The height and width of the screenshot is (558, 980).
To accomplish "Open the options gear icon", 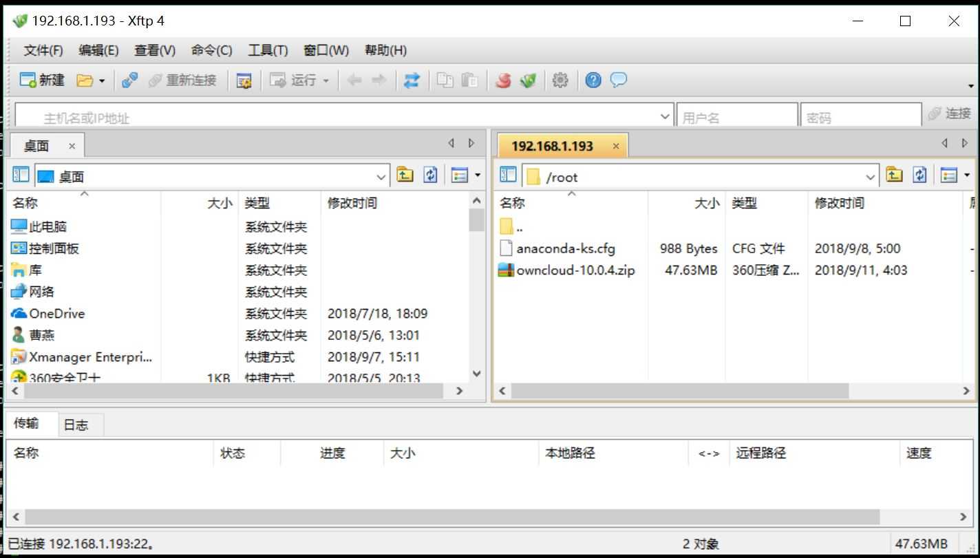I will point(560,81).
